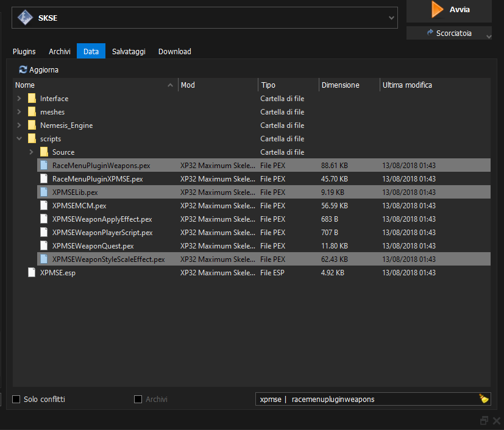Viewport: 504px width, 430px height.
Task: Click the 88.61 KB size cell
Action: click(335, 166)
